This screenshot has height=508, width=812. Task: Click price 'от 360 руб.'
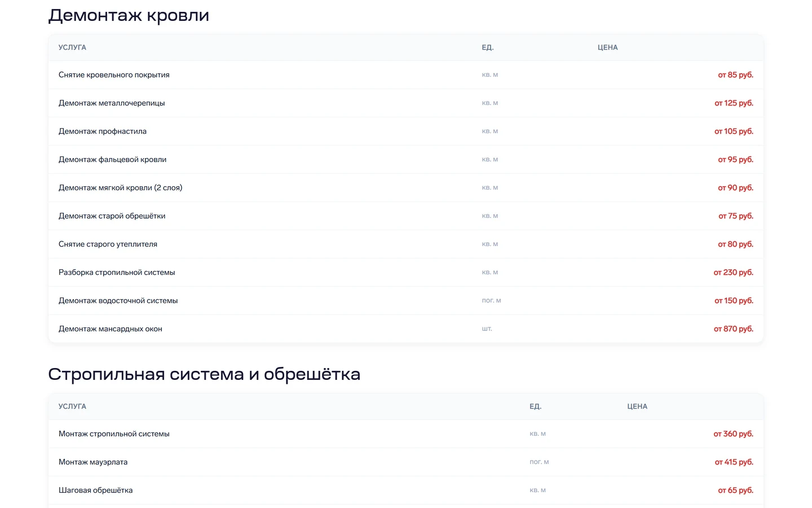click(x=733, y=433)
